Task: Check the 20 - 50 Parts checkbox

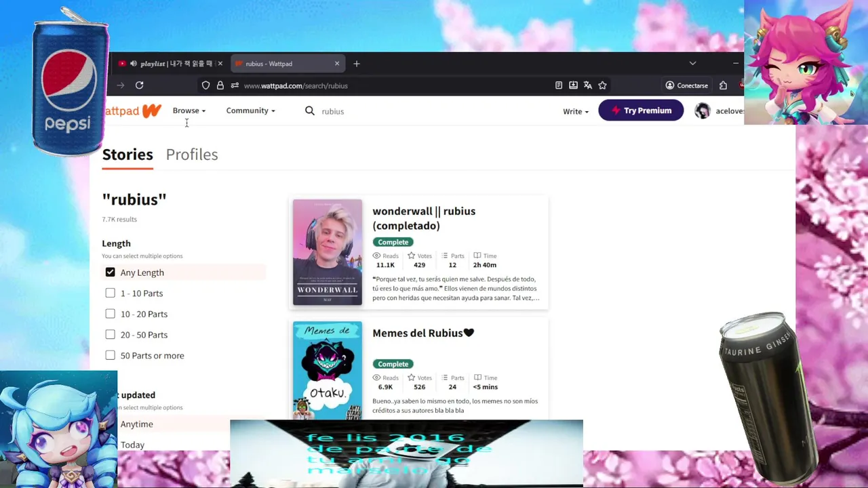Action: coord(110,334)
